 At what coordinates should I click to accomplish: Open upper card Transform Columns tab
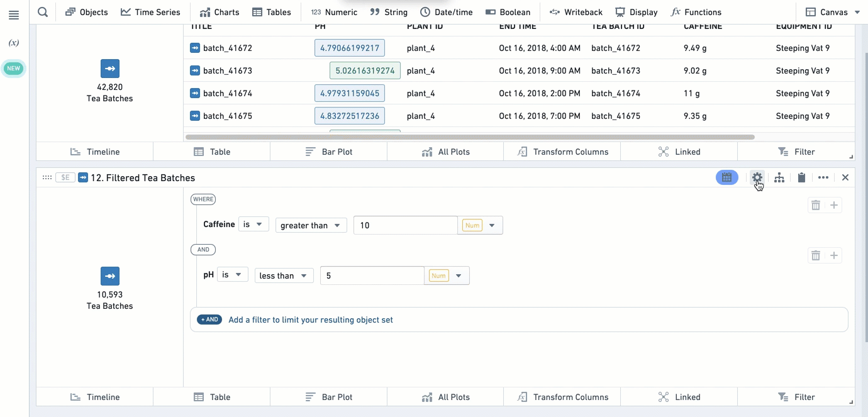click(x=562, y=152)
